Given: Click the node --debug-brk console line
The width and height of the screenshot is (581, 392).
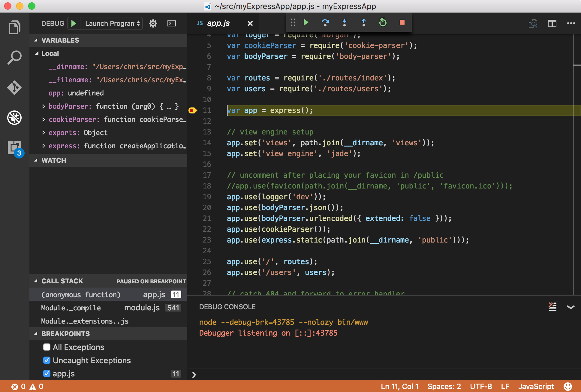Looking at the screenshot, I should pos(284,322).
